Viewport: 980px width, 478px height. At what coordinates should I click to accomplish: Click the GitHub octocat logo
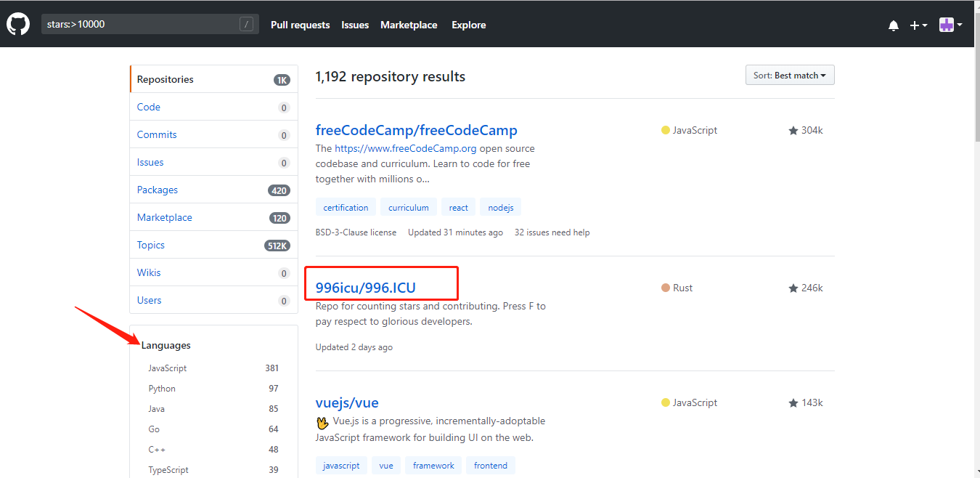click(x=17, y=23)
